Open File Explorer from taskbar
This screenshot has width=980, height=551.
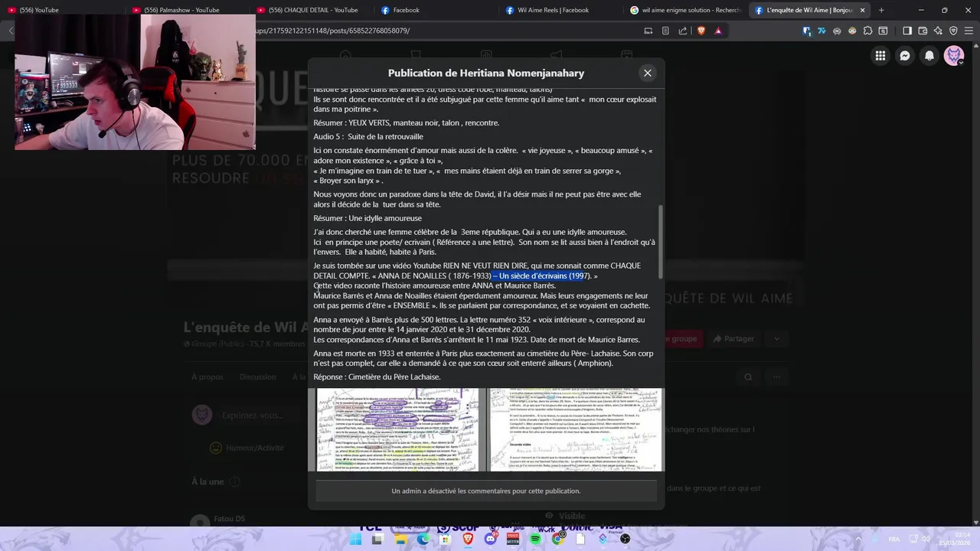(400, 539)
